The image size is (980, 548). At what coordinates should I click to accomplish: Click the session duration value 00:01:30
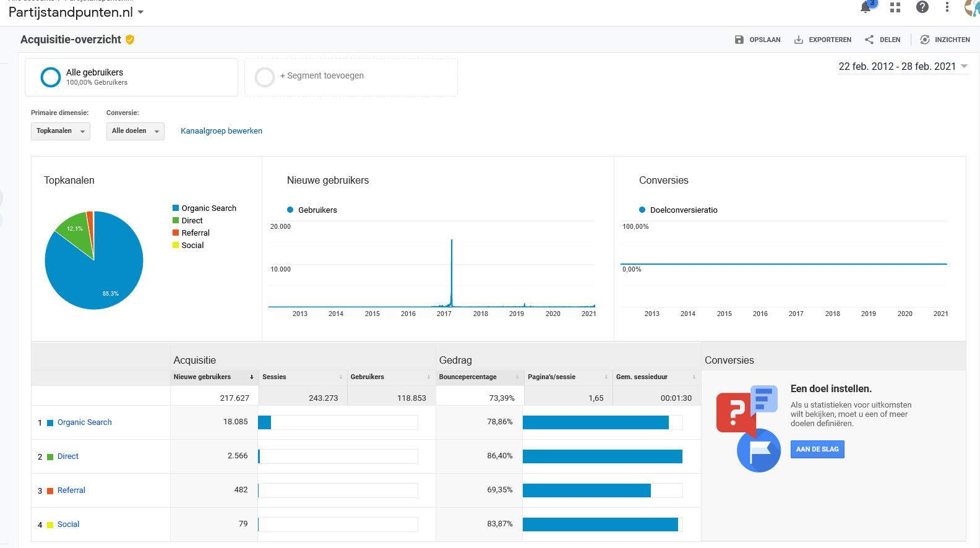point(676,398)
